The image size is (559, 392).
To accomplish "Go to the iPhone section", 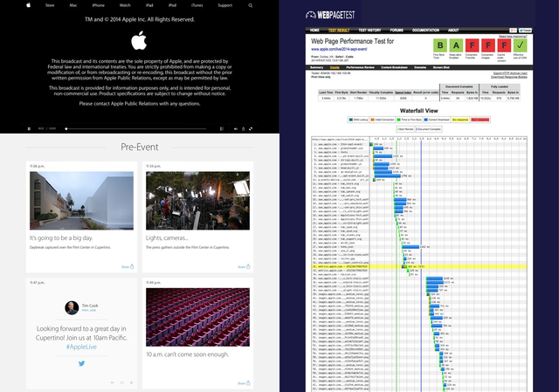I will click(99, 5).
